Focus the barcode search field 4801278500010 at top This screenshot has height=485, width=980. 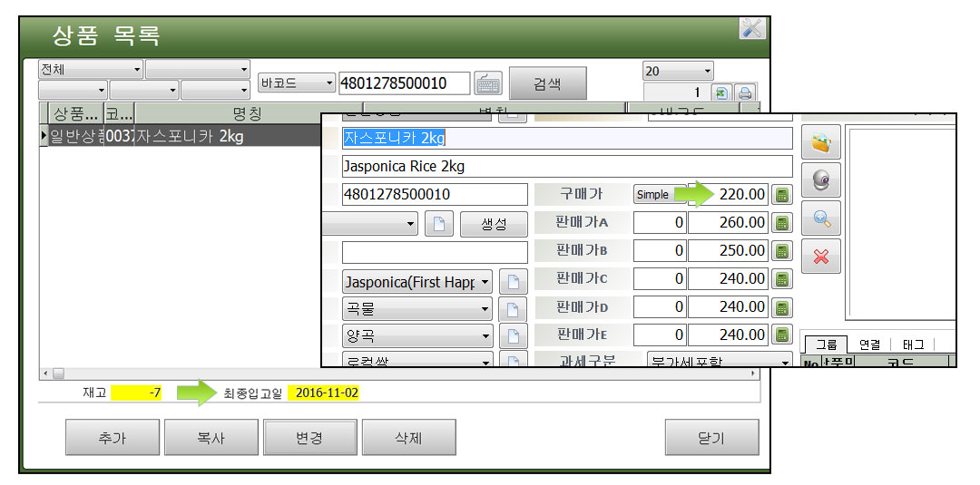point(404,83)
